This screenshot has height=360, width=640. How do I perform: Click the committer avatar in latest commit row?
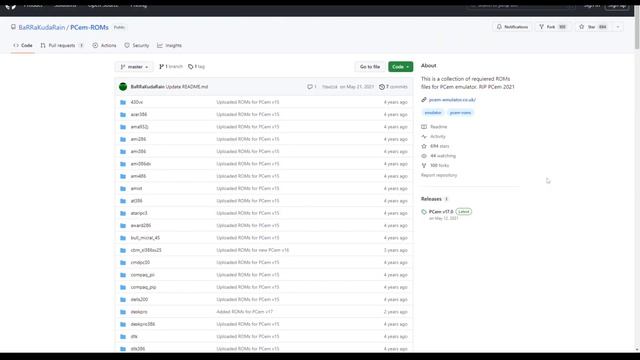coord(123,87)
